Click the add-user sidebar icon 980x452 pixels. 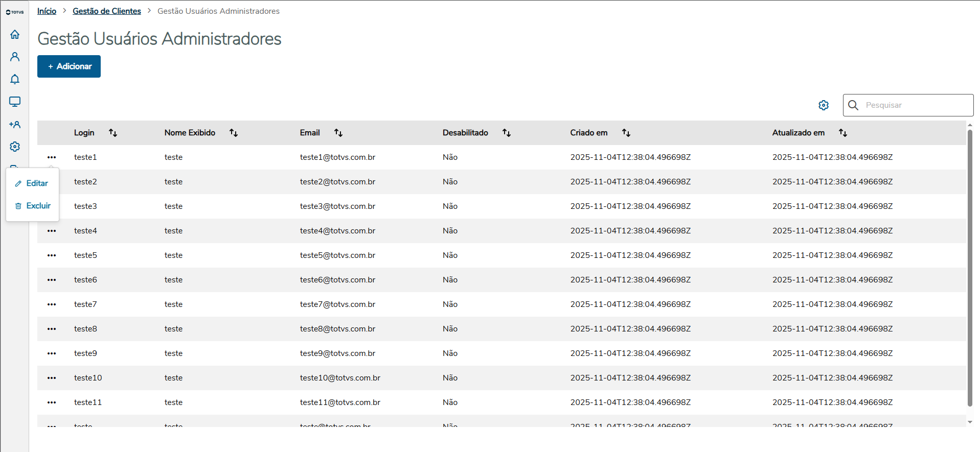tap(15, 124)
